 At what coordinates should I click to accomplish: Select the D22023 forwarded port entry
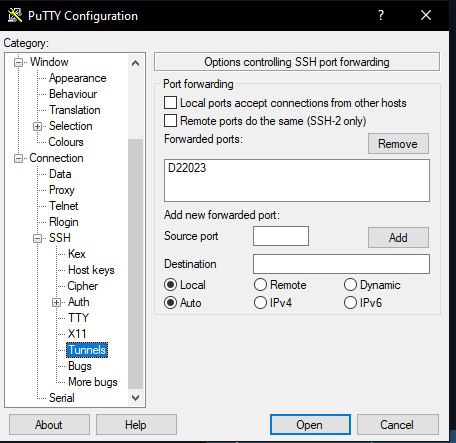(187, 168)
